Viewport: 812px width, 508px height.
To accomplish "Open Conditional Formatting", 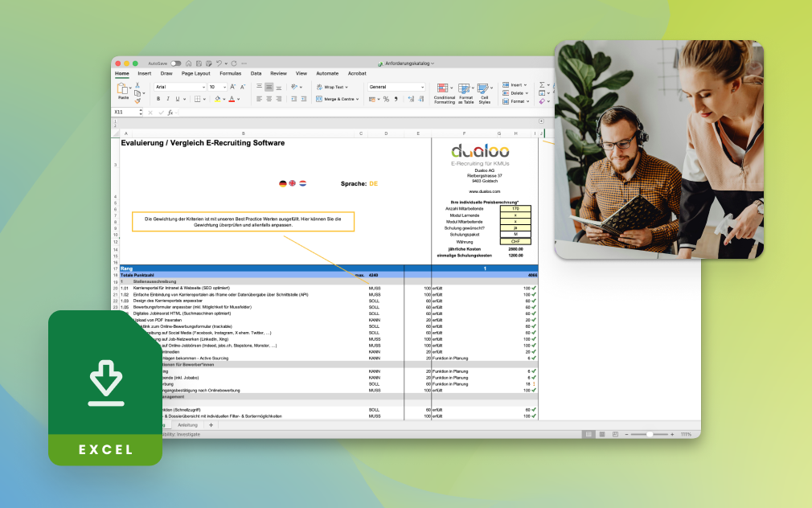I will pos(445,94).
